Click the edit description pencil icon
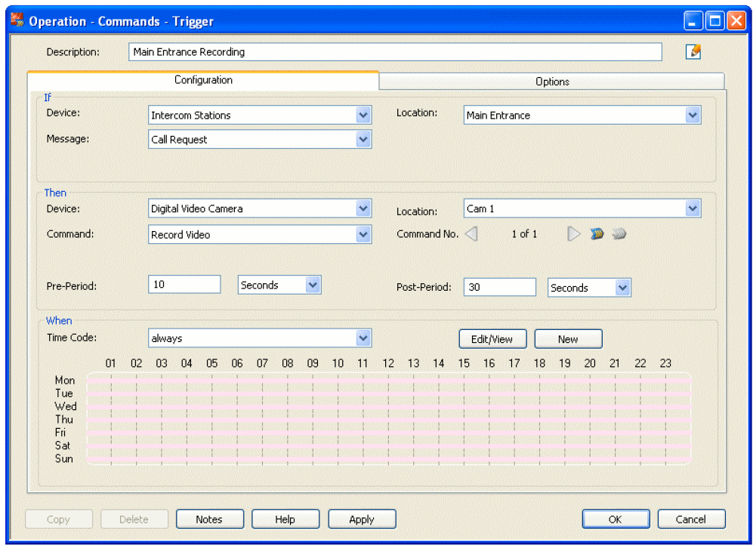This screenshot has height=549, width=756. [693, 52]
